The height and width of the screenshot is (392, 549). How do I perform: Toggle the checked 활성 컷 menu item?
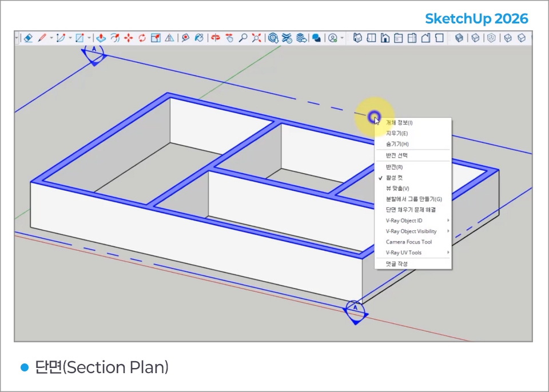[x=413, y=178]
